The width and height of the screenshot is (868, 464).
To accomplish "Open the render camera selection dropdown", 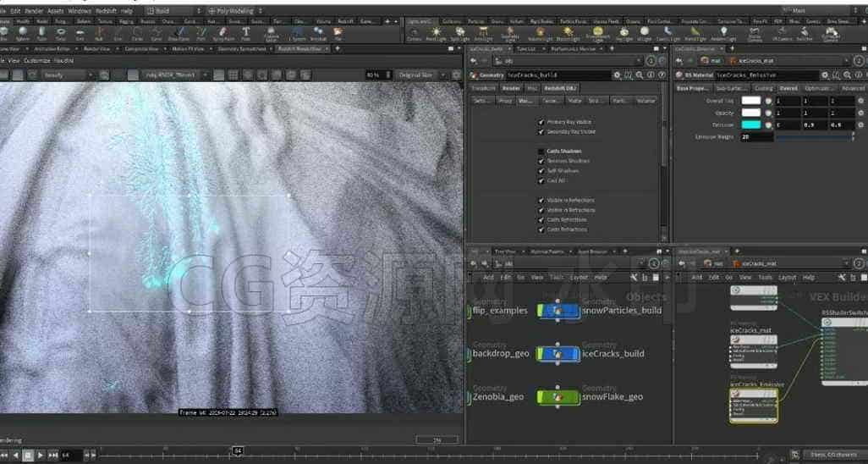I will 173,75.
